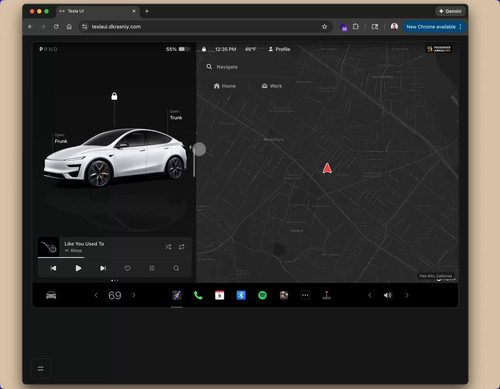Click the Profile button in status bar
Image resolution: width=500 pixels, height=389 pixels.
pyautogui.click(x=279, y=49)
